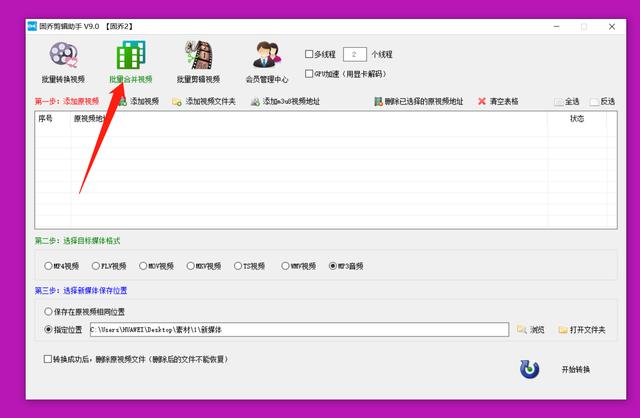Select WMV视频 format radio button
Screen dimensions: 640x418
tap(285, 266)
